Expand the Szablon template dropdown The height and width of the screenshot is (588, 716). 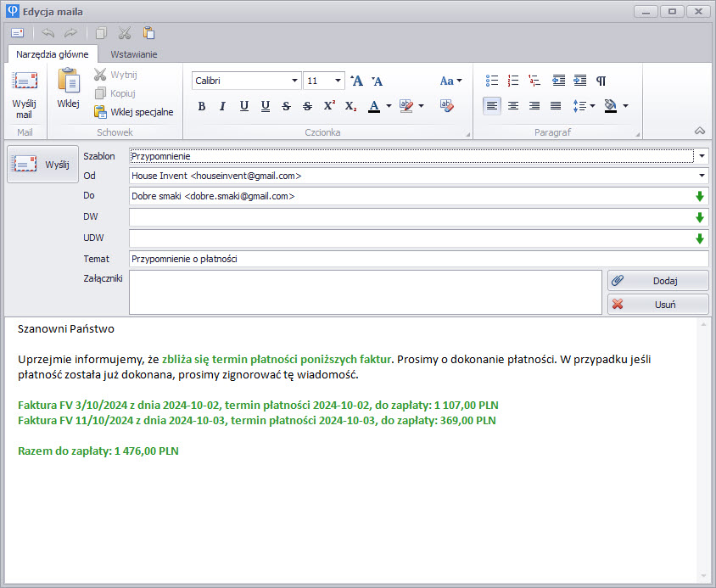pyautogui.click(x=701, y=156)
